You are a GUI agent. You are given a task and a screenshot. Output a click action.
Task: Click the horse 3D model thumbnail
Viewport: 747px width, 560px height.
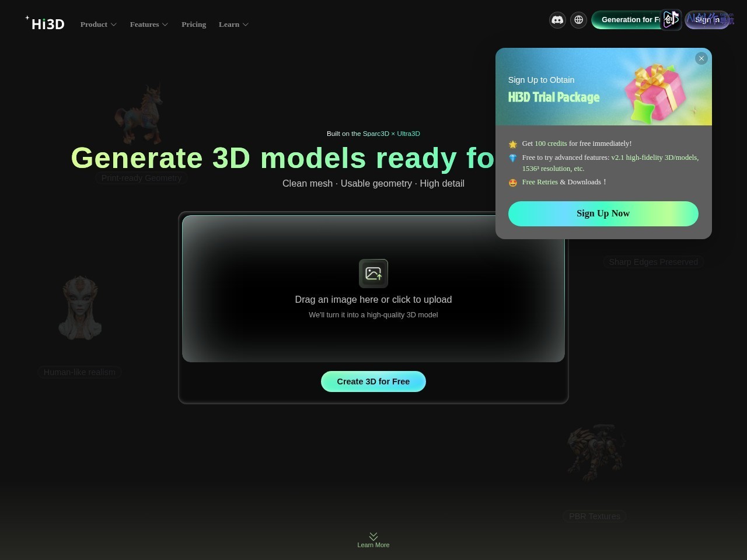(x=139, y=114)
